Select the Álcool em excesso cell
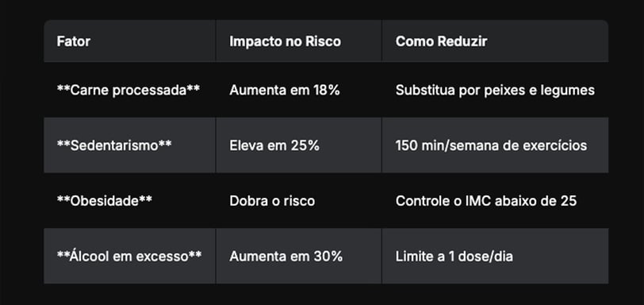Viewport: 644px width, 305px height. click(129, 256)
